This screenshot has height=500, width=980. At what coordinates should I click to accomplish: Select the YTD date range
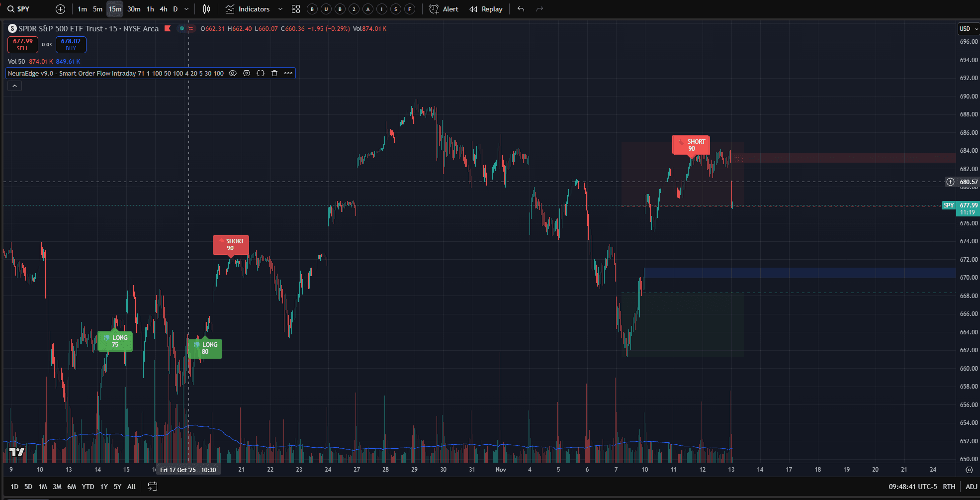pos(88,487)
